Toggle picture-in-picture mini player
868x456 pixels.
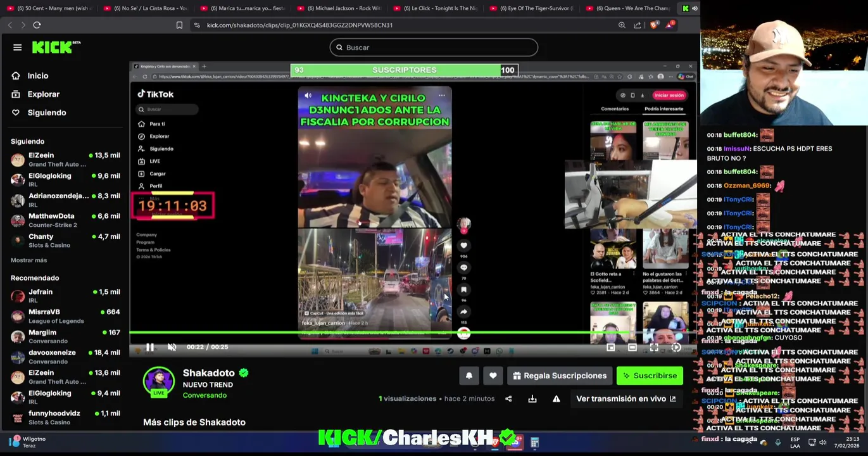[x=610, y=347]
